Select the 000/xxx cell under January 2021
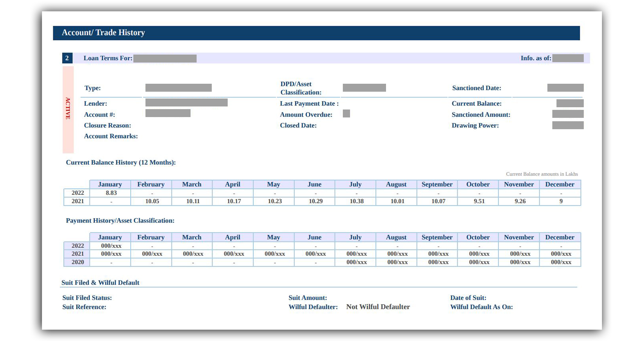 pos(110,254)
